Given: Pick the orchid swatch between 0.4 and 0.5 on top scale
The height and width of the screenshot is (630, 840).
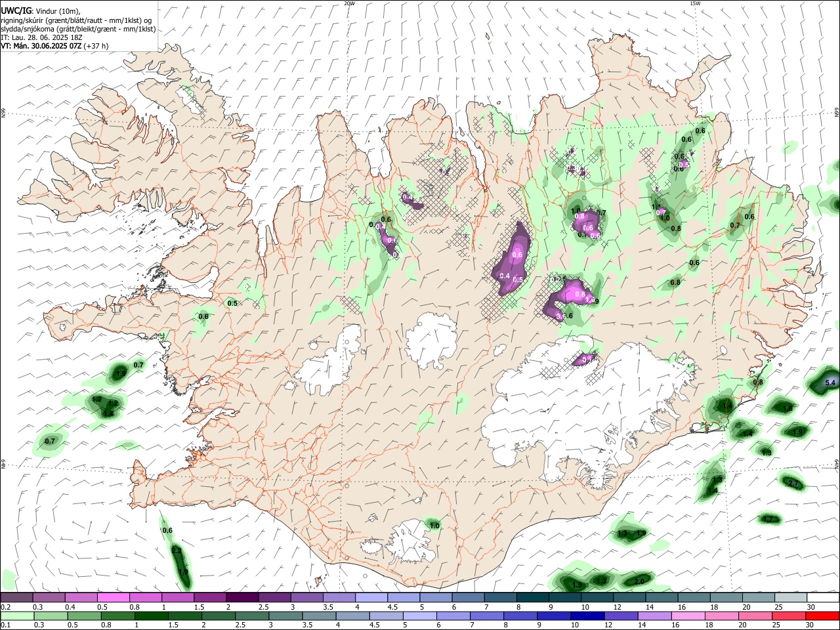Looking at the screenshot, I should pos(81,597).
